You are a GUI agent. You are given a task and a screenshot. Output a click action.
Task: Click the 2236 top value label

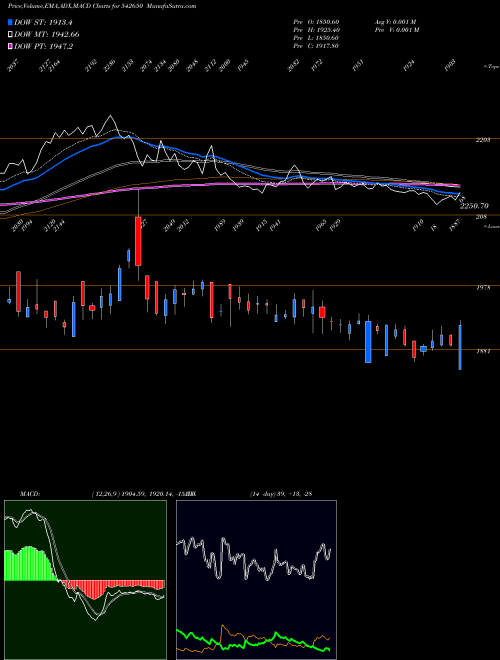[x=109, y=66]
